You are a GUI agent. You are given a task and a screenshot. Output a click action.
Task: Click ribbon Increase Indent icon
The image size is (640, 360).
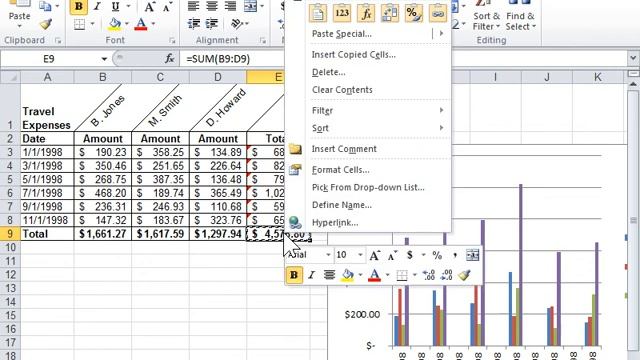click(211, 24)
